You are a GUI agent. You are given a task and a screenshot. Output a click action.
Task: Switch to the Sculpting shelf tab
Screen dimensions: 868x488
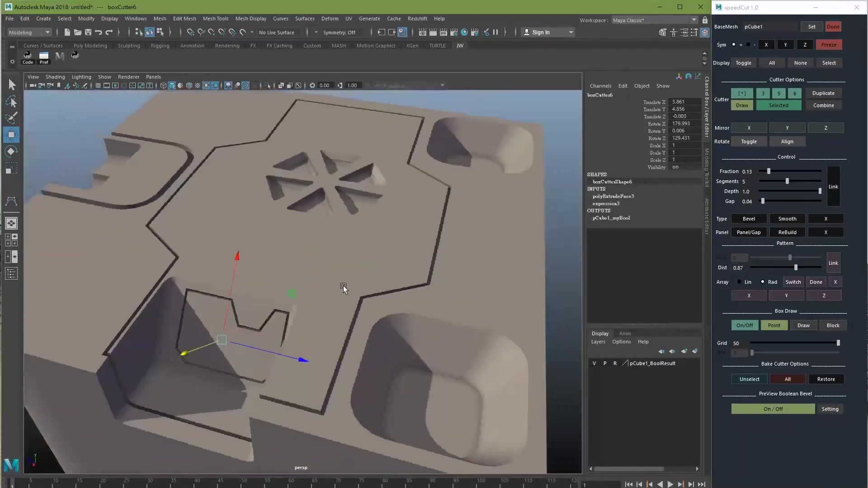129,46
